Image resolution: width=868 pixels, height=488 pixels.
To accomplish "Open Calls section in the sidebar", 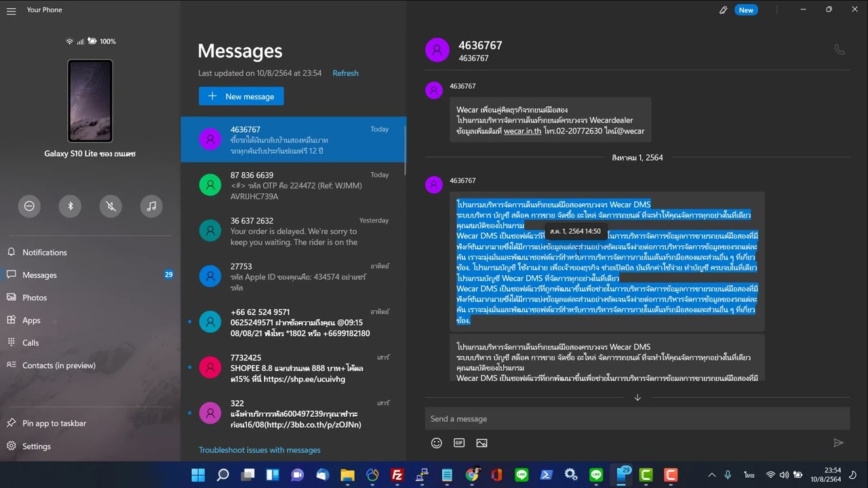I will pyautogui.click(x=90, y=342).
